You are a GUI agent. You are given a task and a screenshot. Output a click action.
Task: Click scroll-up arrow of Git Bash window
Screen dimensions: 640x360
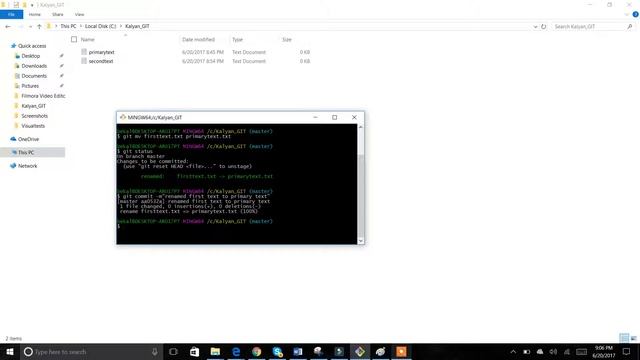[x=360, y=127]
